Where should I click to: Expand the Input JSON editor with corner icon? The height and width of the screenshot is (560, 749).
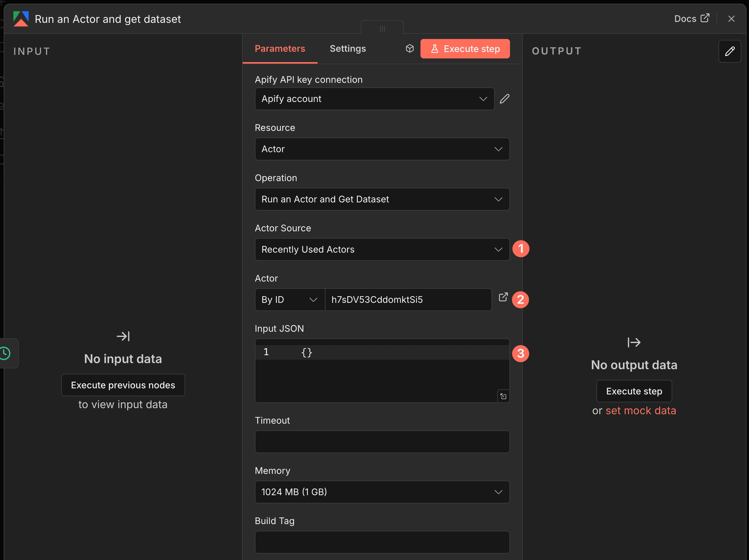click(503, 396)
